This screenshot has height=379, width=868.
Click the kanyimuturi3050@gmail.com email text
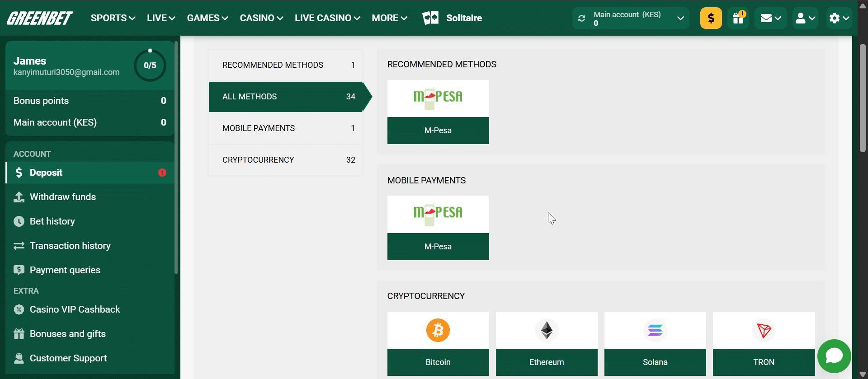[66, 72]
